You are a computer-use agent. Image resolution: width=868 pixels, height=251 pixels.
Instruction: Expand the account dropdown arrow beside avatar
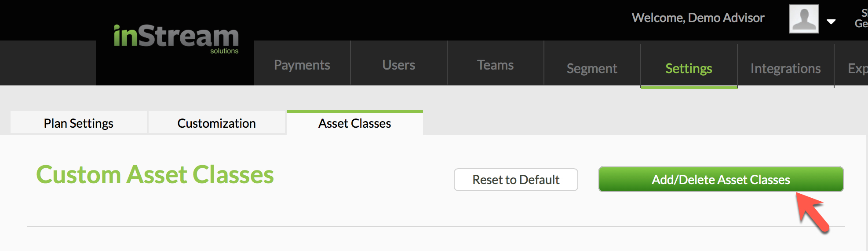pyautogui.click(x=831, y=22)
